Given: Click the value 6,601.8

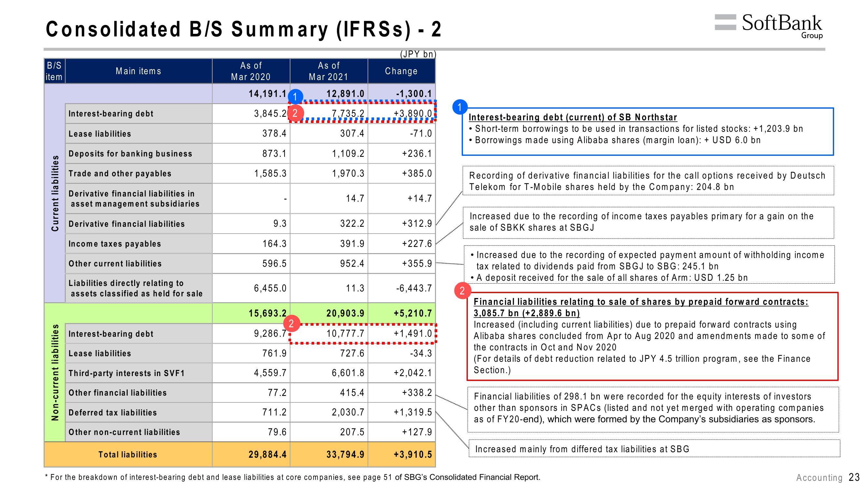Looking at the screenshot, I should click(348, 373).
